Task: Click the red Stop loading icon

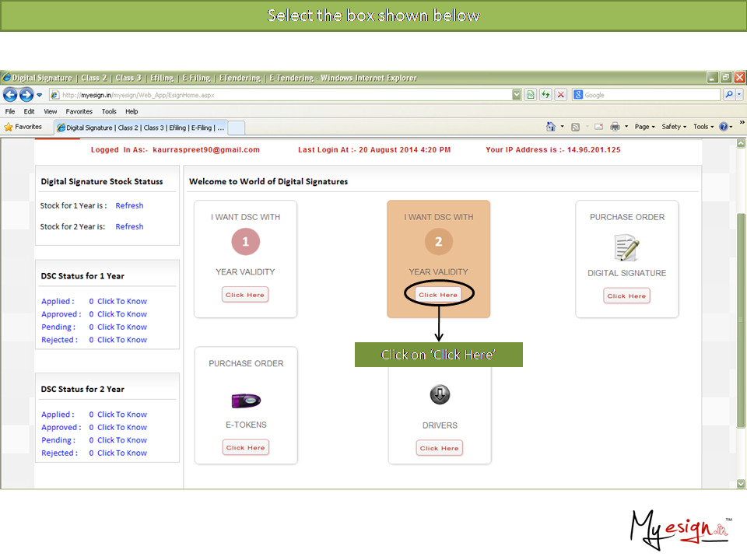Action: [560, 95]
